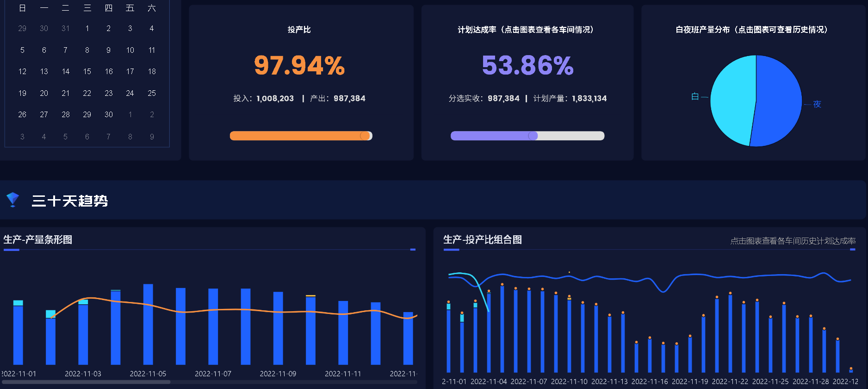Select day 24 in the calendar
Screen dimensions: 868x389
tap(130, 93)
